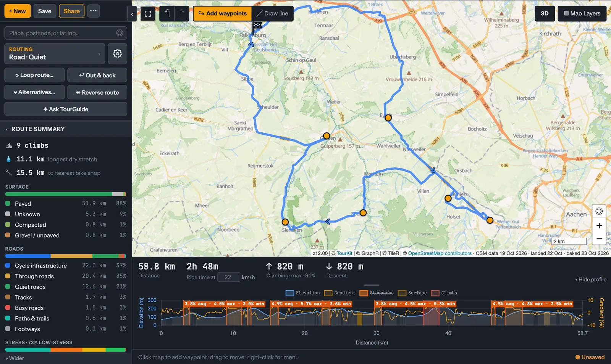Open Loop route options
Image resolution: width=611 pixels, height=364 pixels.
[34, 75]
